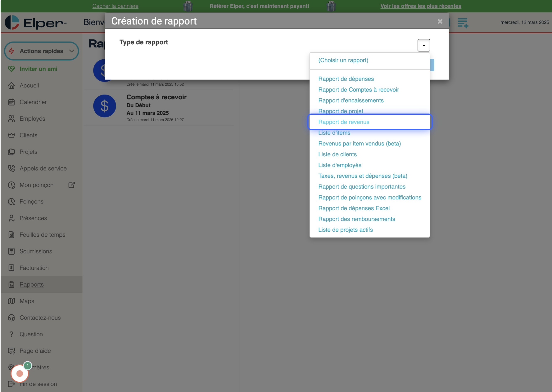Close the Création de rapport dialog
This screenshot has height=392, width=552.
pyautogui.click(x=440, y=21)
